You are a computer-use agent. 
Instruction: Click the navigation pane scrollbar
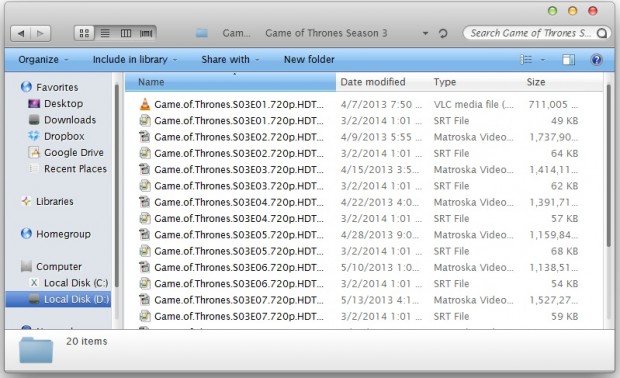117,186
